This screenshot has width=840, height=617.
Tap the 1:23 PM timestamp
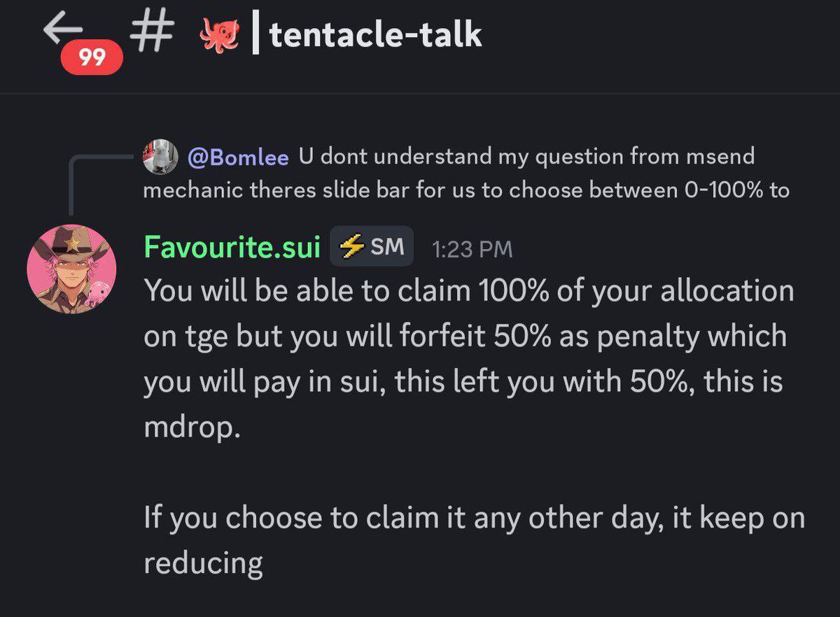[472, 249]
